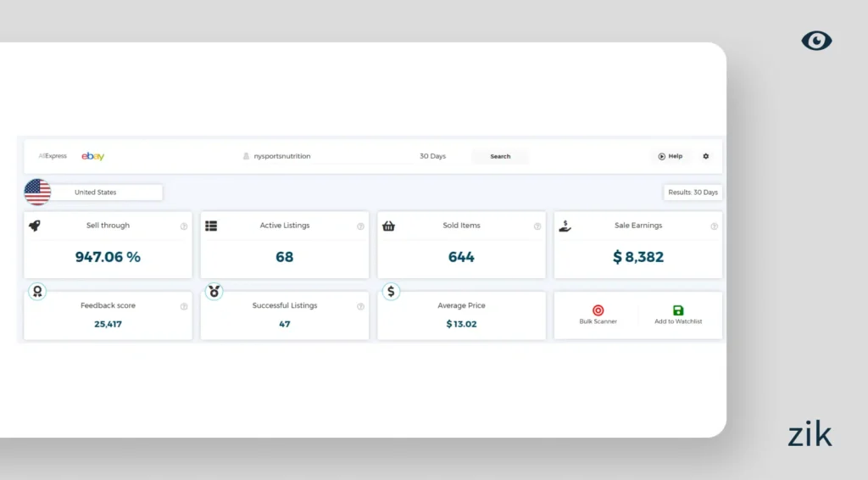Click the 644 sold items value

(x=461, y=257)
